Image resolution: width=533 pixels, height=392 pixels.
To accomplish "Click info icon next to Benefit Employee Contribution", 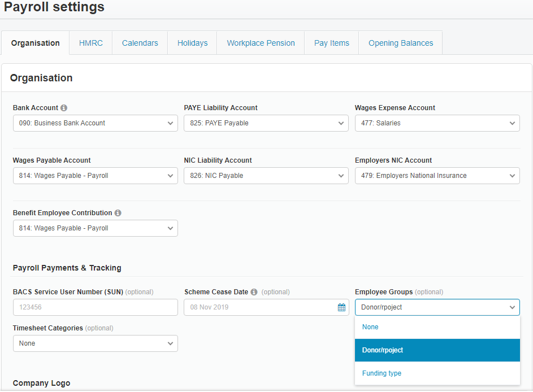I will tap(118, 213).
